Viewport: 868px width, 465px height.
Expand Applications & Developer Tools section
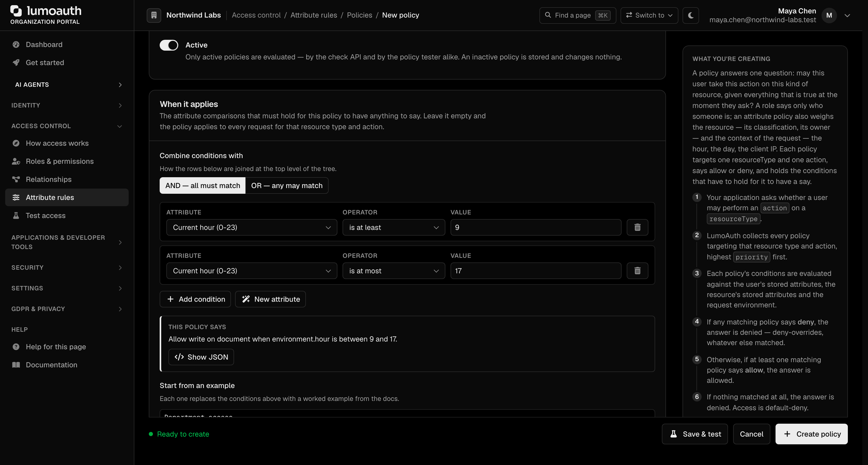pyautogui.click(x=67, y=242)
